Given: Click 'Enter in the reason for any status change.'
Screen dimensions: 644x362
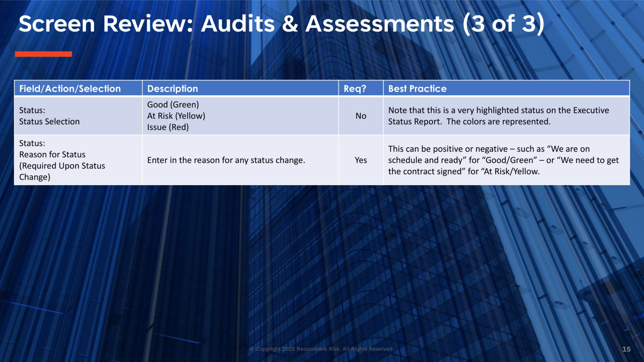Looking at the screenshot, I should point(226,160).
